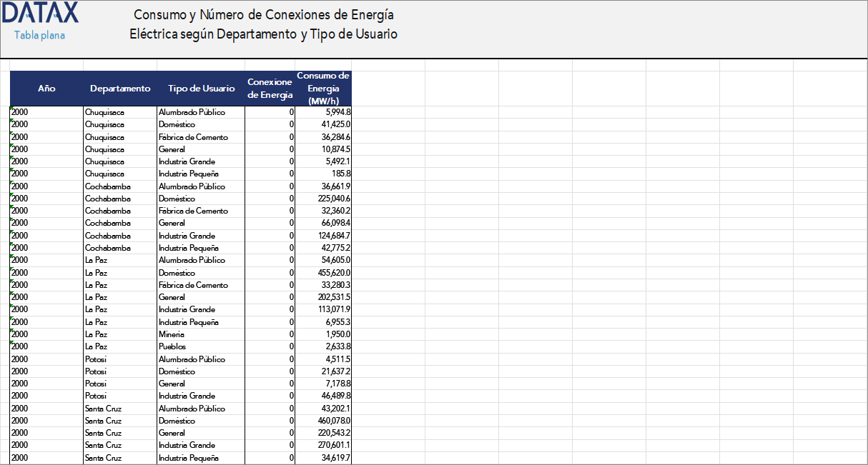This screenshot has width=868, height=465.
Task: Click green indicator beside Cochabamba's first year cell
Action: click(x=11, y=183)
